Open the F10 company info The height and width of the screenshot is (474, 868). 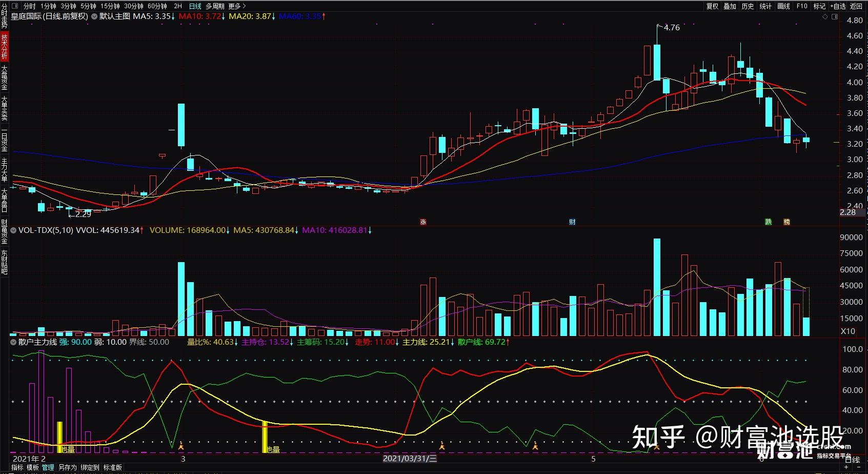click(x=802, y=6)
